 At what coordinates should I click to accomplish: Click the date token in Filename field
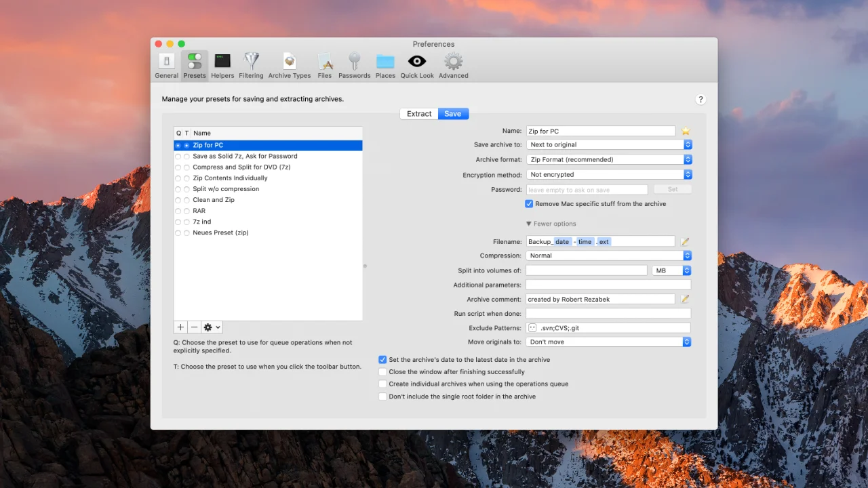click(x=562, y=242)
